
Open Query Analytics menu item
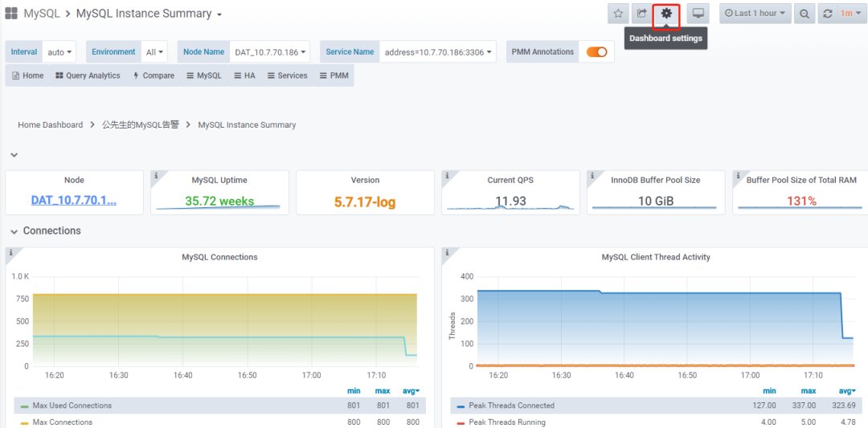[88, 75]
